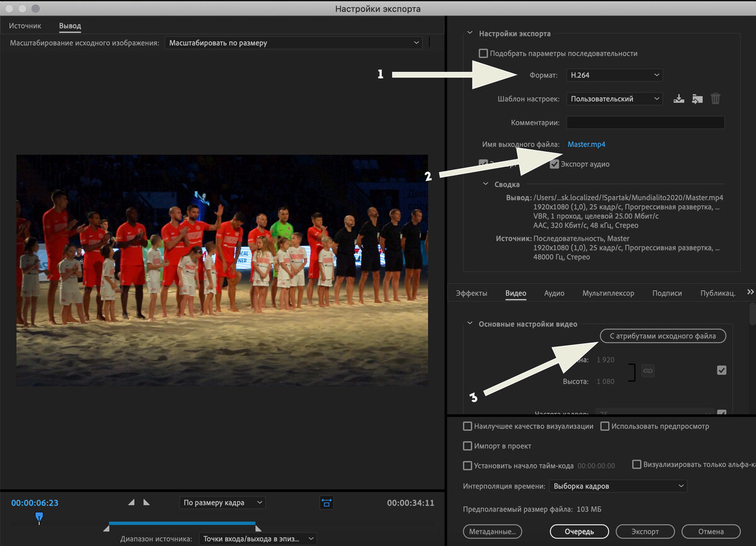This screenshot has height=546, width=756.
Task: Enable Визуализировать только альфа-канал checkbox
Action: 636,464
